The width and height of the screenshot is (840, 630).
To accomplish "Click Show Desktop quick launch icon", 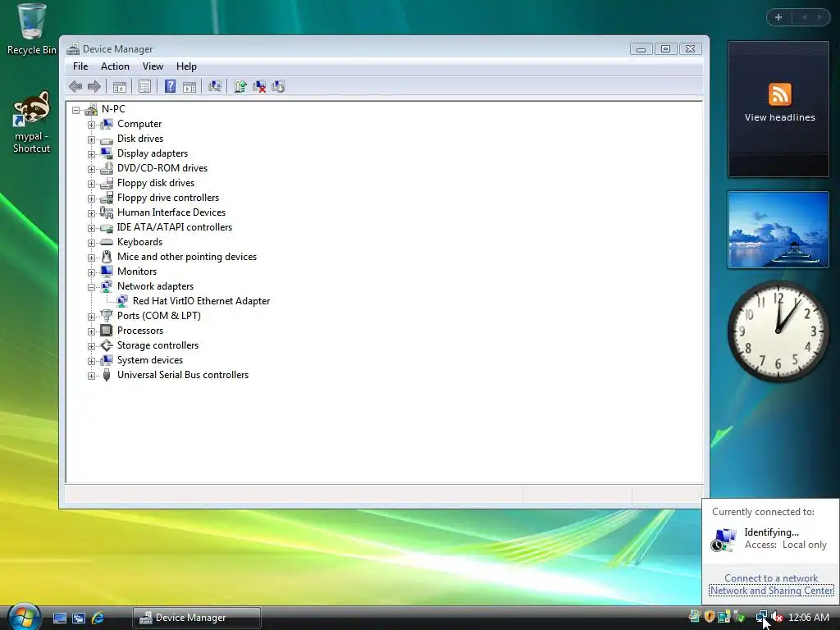I will click(x=59, y=618).
